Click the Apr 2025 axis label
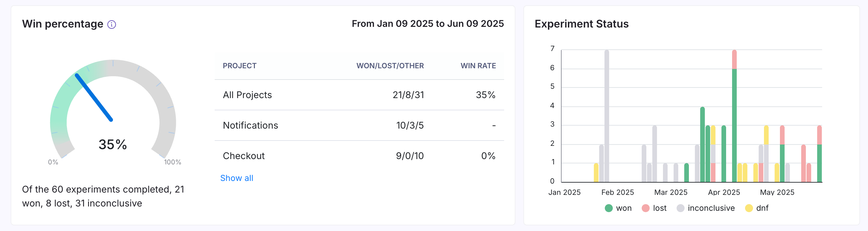Viewport: 868px width, 231px height. coord(724,192)
